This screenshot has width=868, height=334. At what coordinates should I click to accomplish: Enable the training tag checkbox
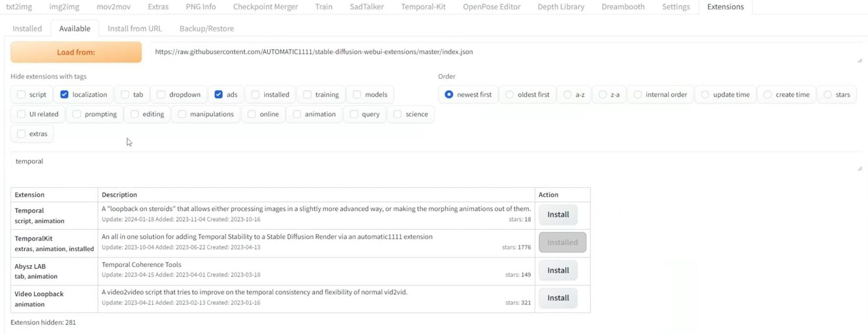pyautogui.click(x=307, y=95)
